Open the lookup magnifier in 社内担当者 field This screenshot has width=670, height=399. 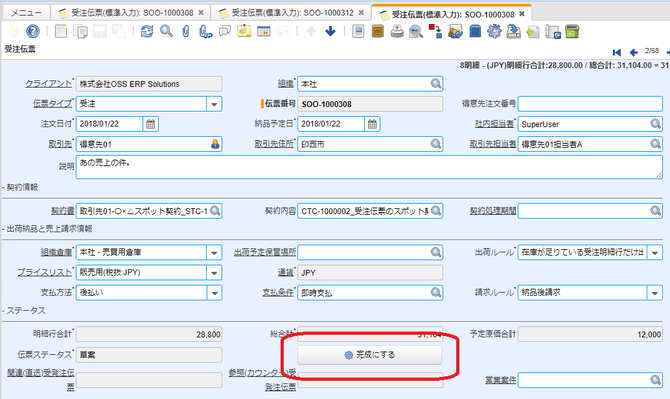655,124
